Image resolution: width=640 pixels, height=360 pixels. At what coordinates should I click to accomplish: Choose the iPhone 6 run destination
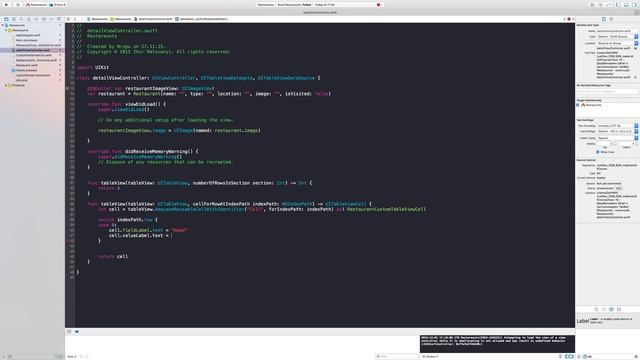[x=58, y=4]
